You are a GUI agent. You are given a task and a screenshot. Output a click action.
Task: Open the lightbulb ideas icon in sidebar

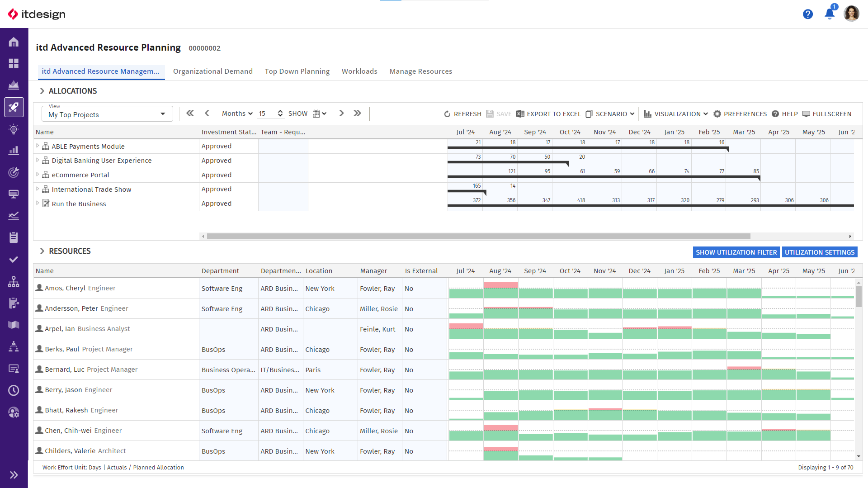point(14,129)
